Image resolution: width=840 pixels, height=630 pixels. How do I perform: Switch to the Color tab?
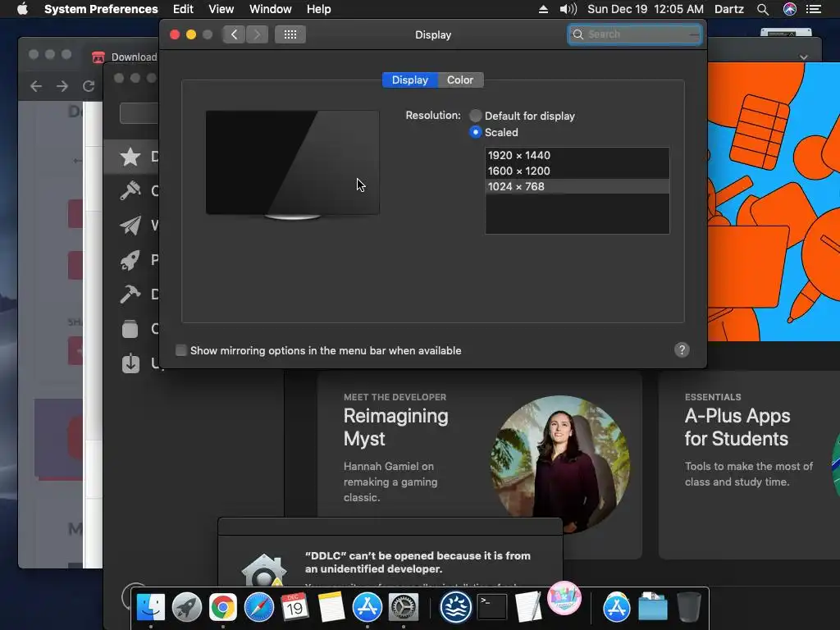[x=460, y=80]
